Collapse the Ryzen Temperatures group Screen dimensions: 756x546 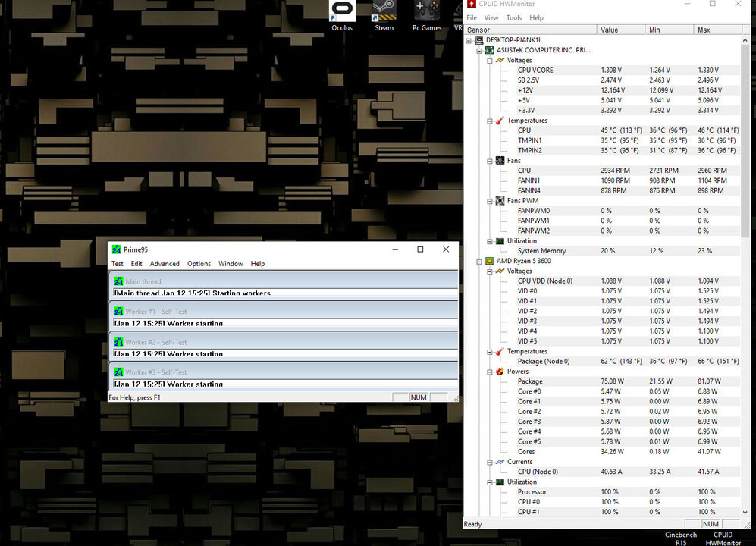pos(490,352)
